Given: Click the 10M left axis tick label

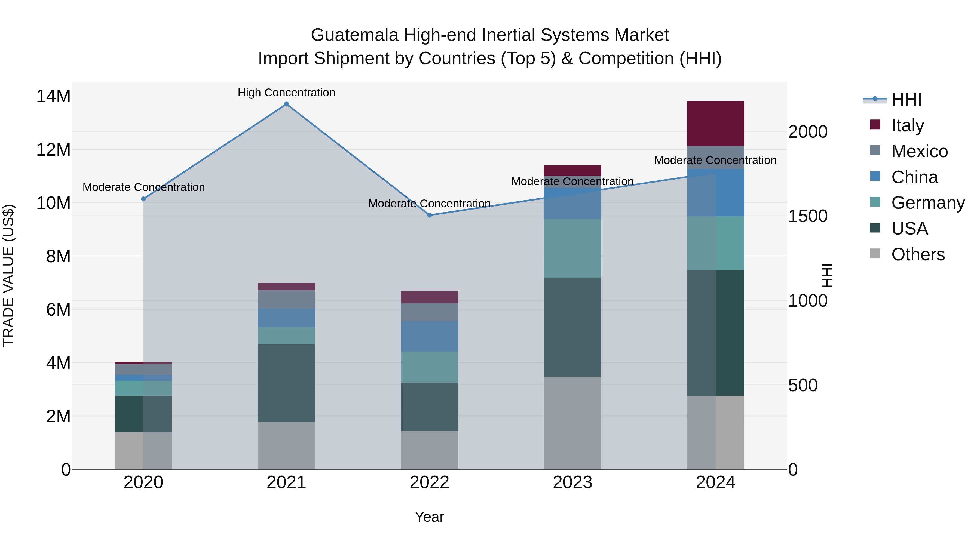Looking at the screenshot, I should pos(53,203).
